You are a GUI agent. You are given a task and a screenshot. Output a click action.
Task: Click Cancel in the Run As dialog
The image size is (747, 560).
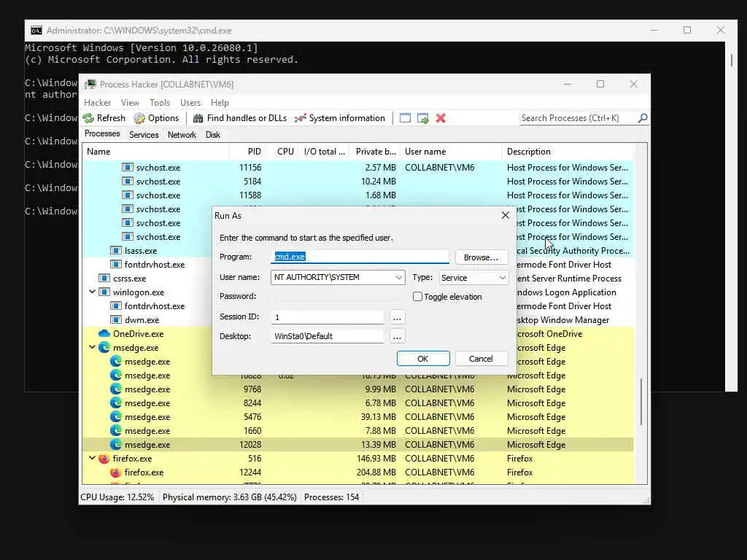[x=481, y=359]
